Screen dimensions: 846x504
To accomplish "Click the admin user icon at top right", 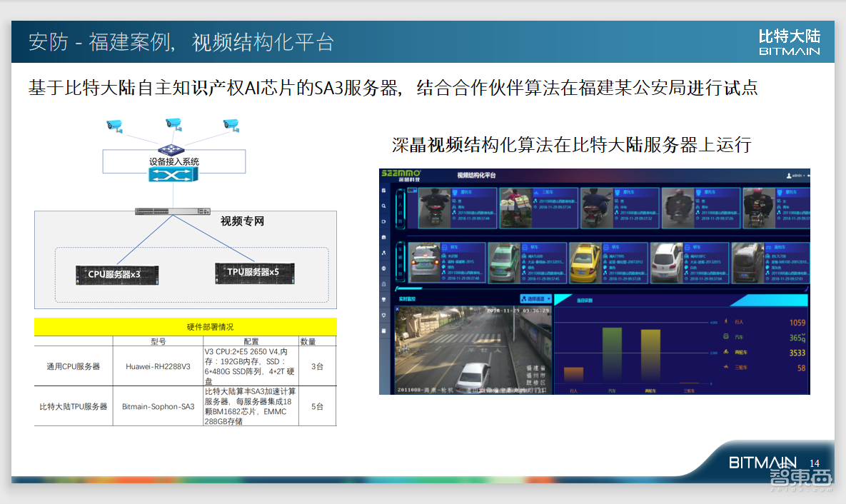I will pos(789,176).
